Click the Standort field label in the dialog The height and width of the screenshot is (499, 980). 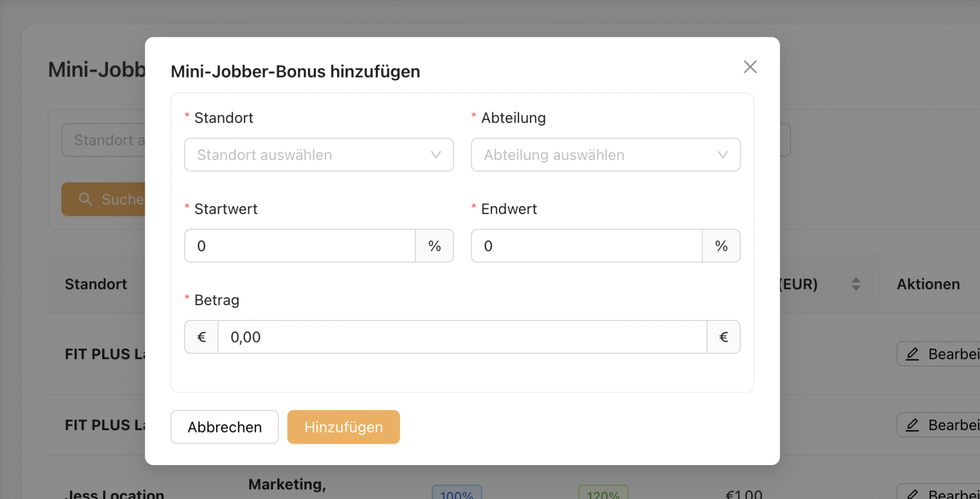[x=223, y=118]
